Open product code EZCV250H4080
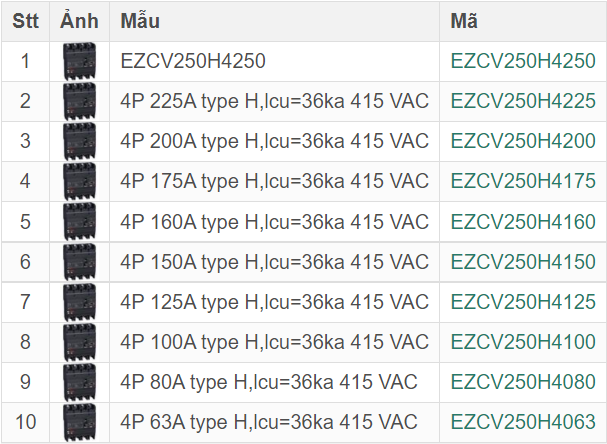The height and width of the screenshot is (444, 607). [x=523, y=383]
